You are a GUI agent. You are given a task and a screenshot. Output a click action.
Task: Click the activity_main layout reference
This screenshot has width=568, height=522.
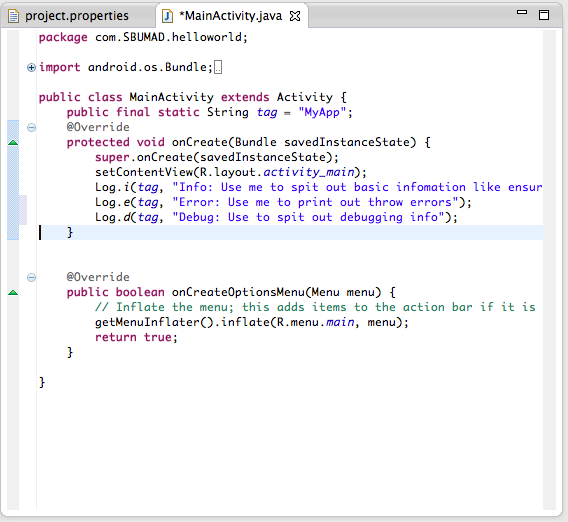[x=309, y=172]
